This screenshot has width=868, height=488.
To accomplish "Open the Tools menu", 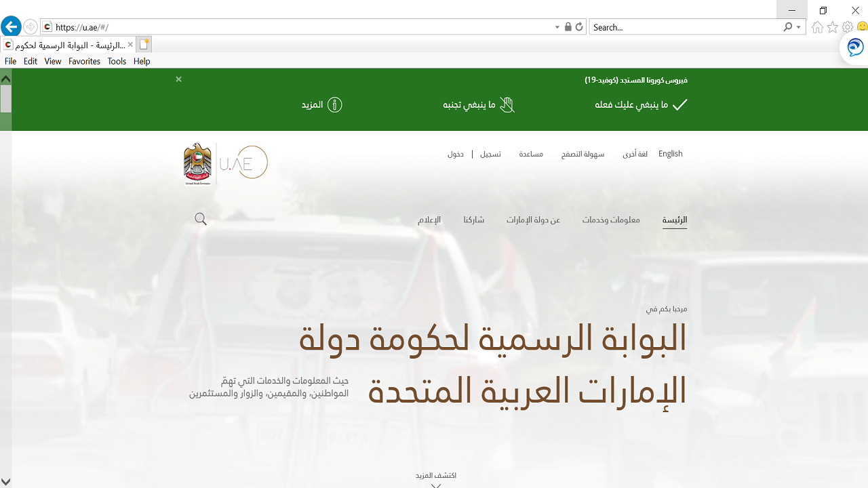I will [117, 61].
